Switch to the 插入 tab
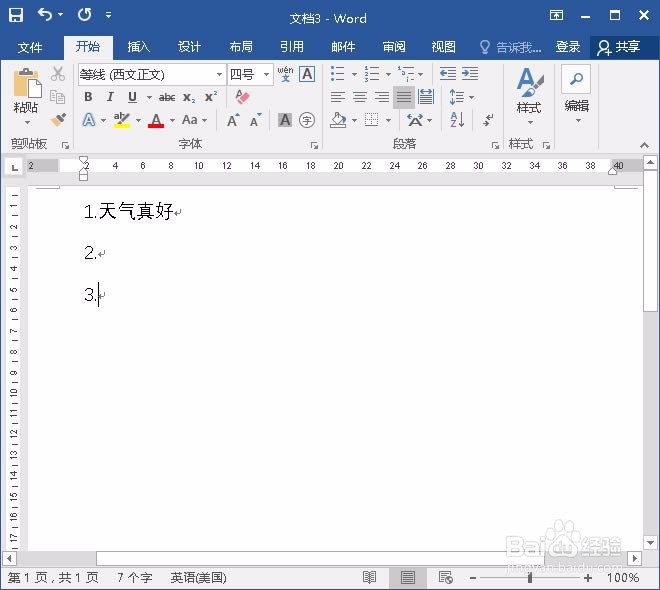This screenshot has height=590, width=660. [139, 47]
